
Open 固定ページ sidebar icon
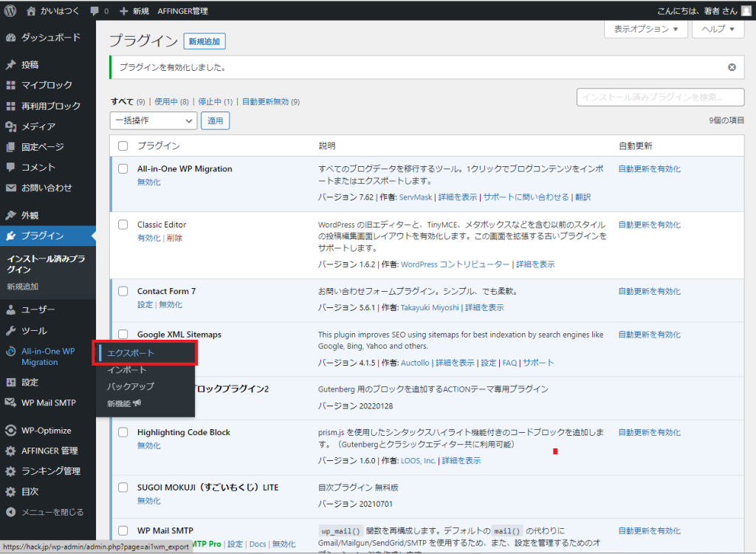(x=10, y=147)
